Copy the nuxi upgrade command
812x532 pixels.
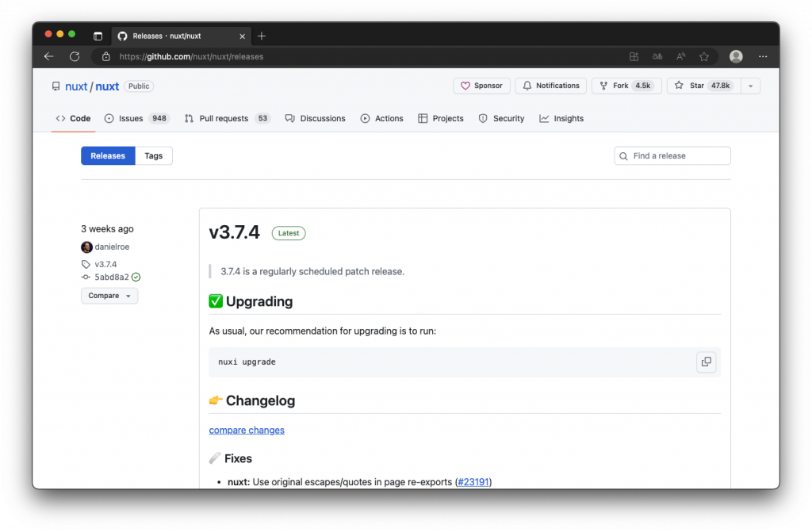(x=706, y=362)
